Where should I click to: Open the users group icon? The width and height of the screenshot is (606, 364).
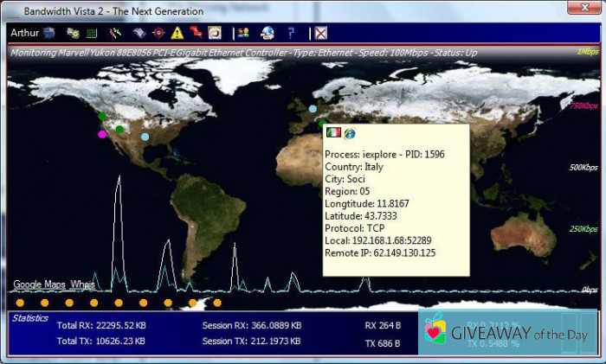coord(243,33)
